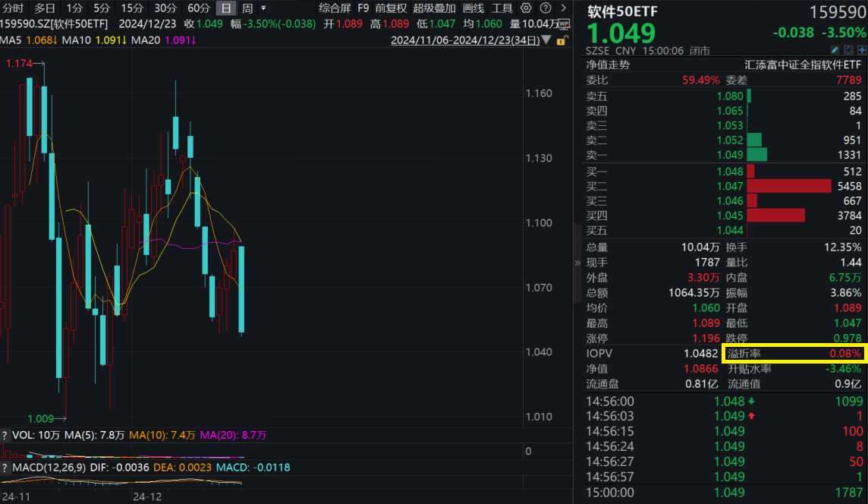Screen dimensions: 868x504
Task: Click the 溢折率 0.08% value
Action: [845, 354]
